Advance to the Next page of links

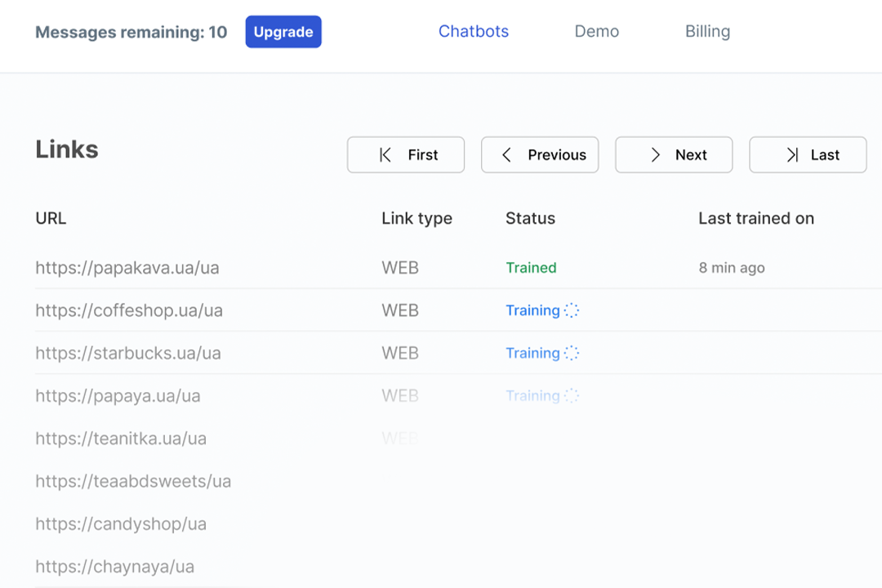pos(673,154)
